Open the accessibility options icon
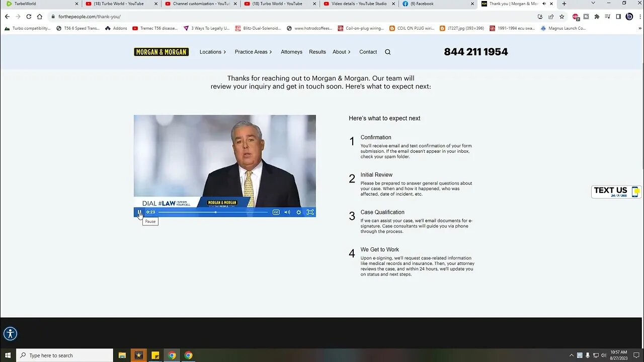Screen dimensions: 644x362 [x=10, y=334]
